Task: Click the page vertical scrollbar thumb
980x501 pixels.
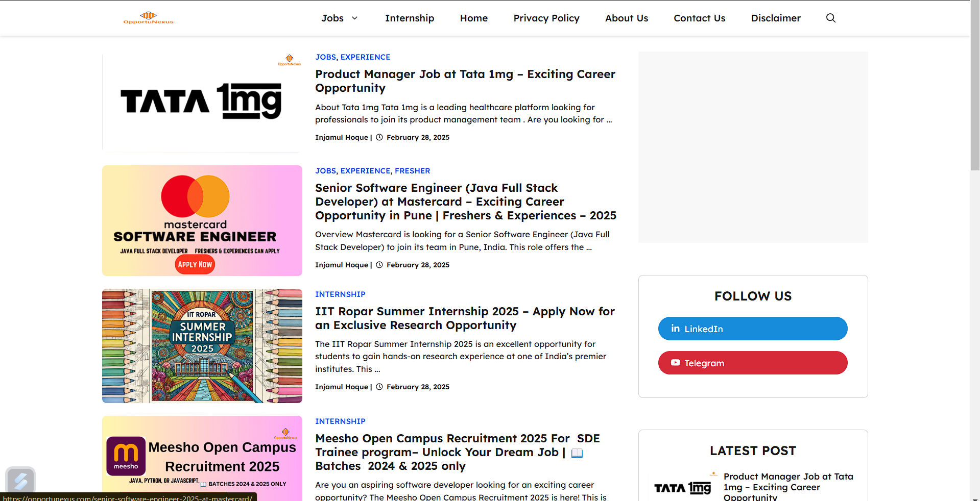Action: click(975, 85)
